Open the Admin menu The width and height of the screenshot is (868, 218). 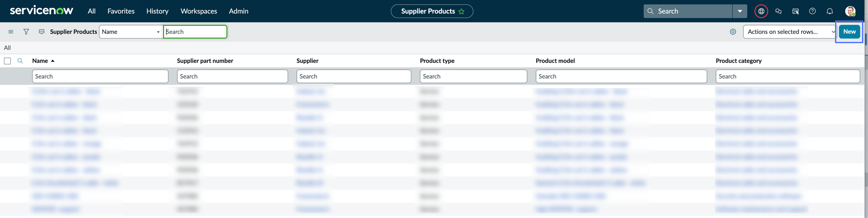coord(238,11)
